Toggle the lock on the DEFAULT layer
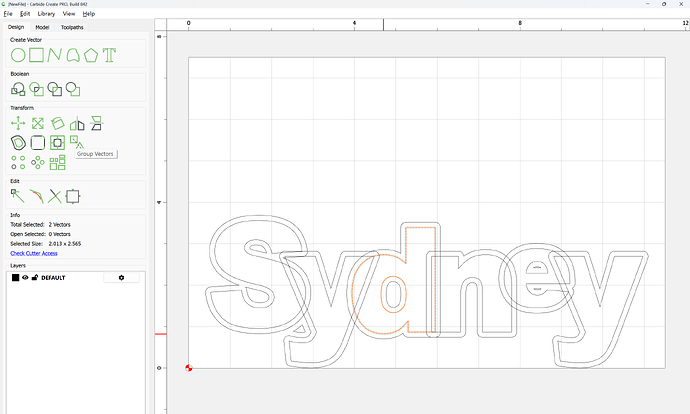This screenshot has width=690, height=414. click(35, 277)
